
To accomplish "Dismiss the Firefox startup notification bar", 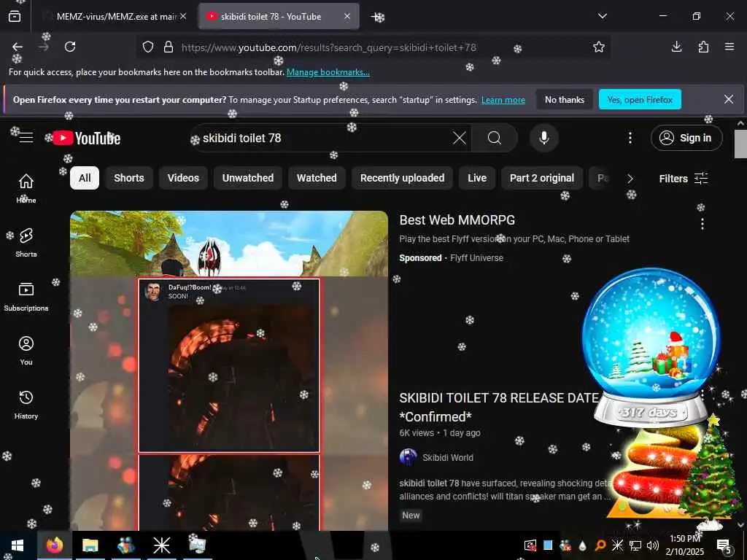I will [x=729, y=99].
